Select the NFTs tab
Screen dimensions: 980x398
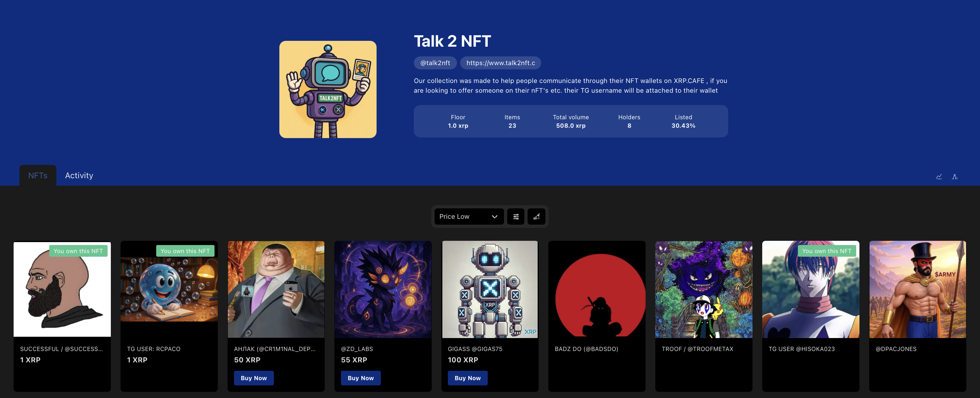[x=37, y=175]
